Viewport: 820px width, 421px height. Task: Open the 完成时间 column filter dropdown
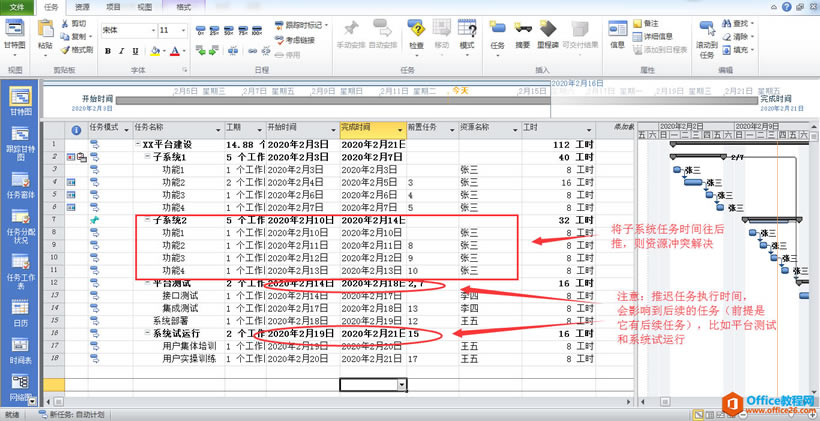pos(401,128)
